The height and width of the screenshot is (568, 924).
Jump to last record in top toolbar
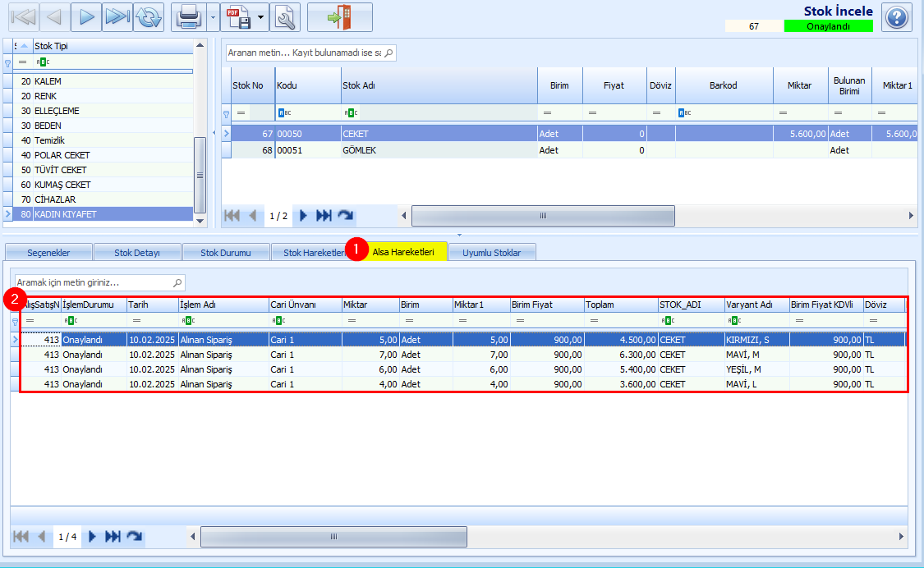pos(117,16)
